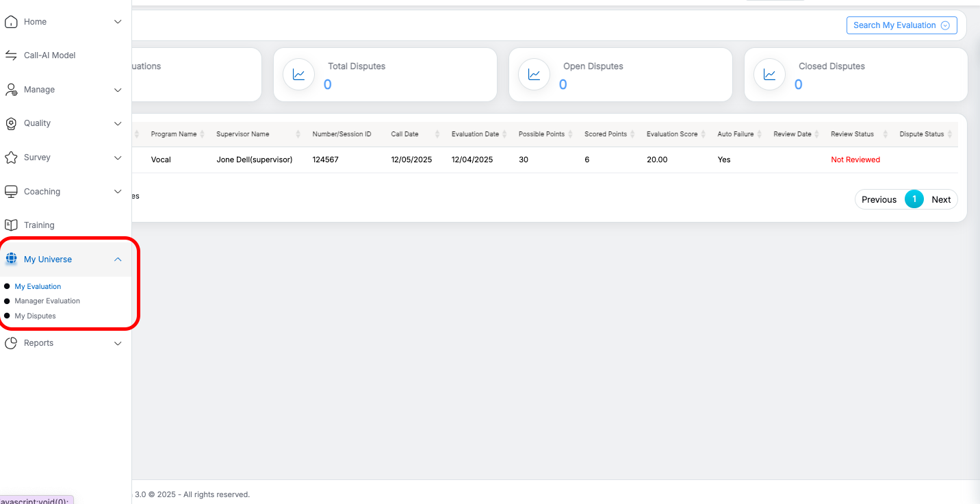Click the Coaching monitor icon
Screen dimensions: 980x504
coord(11,192)
